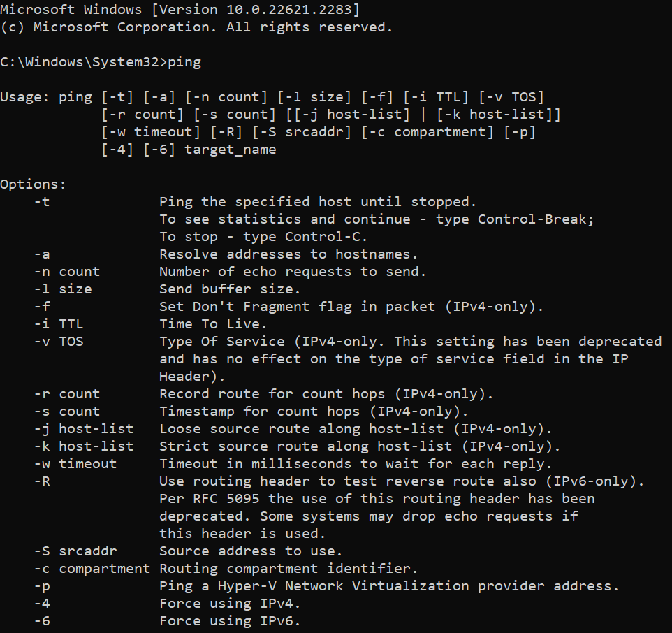Click the "Strict source route" description
Viewport: 672px width, 633px height.
pyautogui.click(x=360, y=446)
